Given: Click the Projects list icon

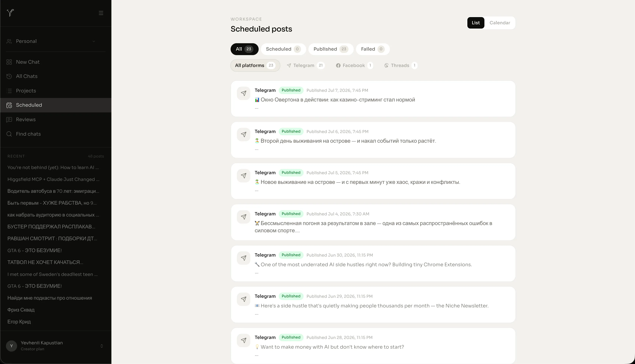Looking at the screenshot, I should point(9,91).
